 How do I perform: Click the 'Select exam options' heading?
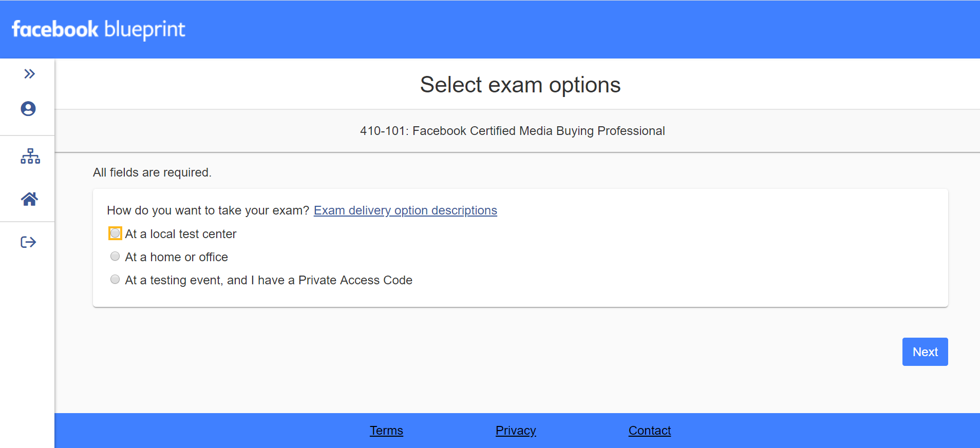click(520, 85)
